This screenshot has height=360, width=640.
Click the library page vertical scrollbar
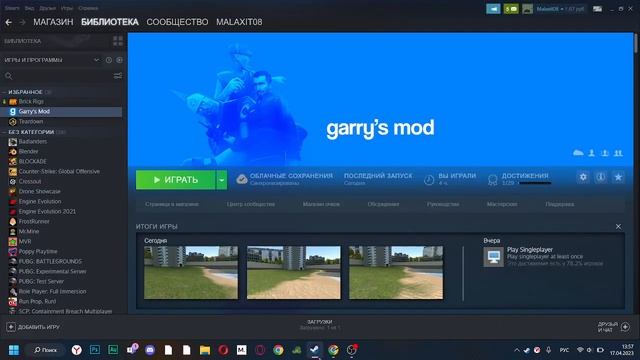pyautogui.click(x=636, y=43)
